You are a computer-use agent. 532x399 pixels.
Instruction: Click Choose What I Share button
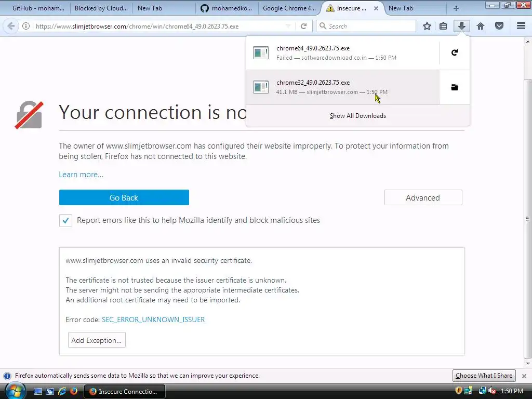tap(484, 376)
